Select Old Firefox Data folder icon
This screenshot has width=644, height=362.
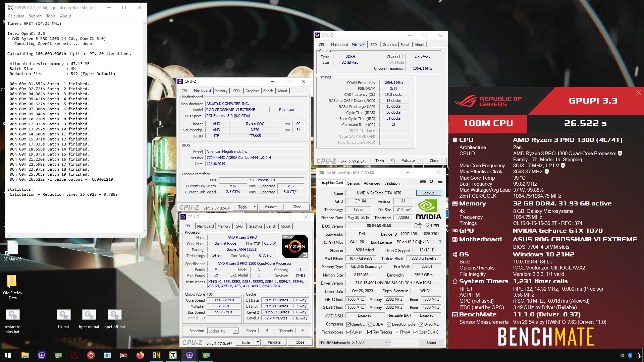click(x=12, y=287)
